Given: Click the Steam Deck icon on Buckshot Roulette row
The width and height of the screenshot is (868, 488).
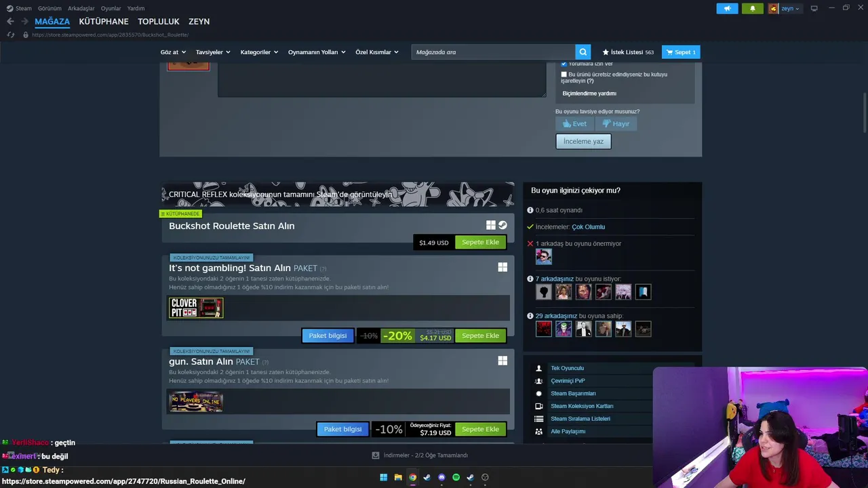Looking at the screenshot, I should pyautogui.click(x=502, y=225).
